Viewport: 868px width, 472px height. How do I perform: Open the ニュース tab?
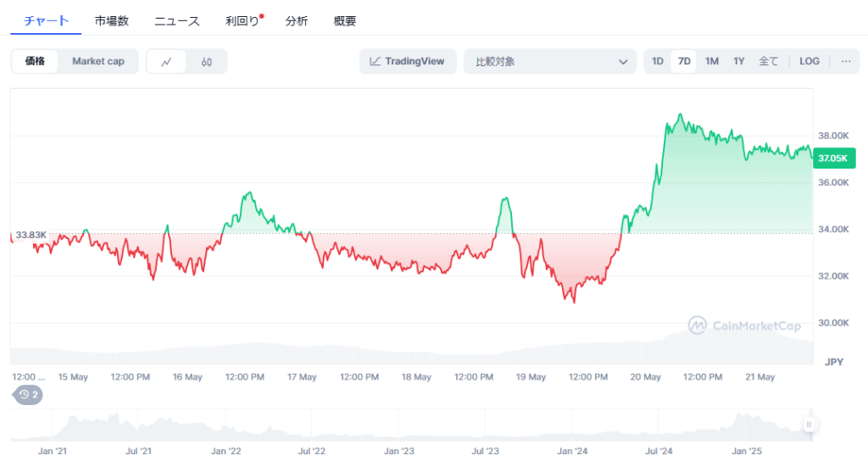click(176, 21)
